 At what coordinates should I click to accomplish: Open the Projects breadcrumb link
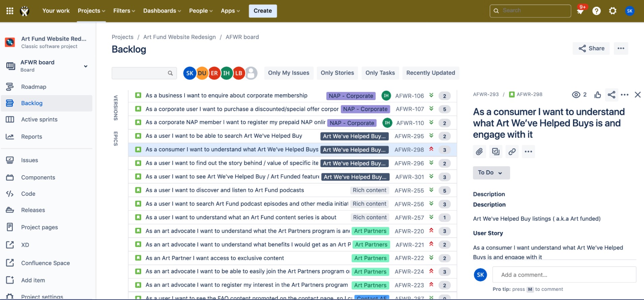122,37
